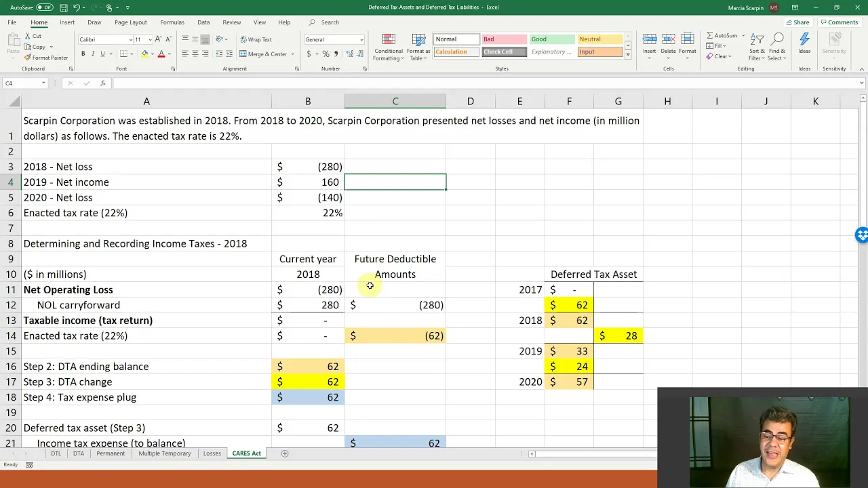Click the Percent Style icon

pyautogui.click(x=325, y=54)
